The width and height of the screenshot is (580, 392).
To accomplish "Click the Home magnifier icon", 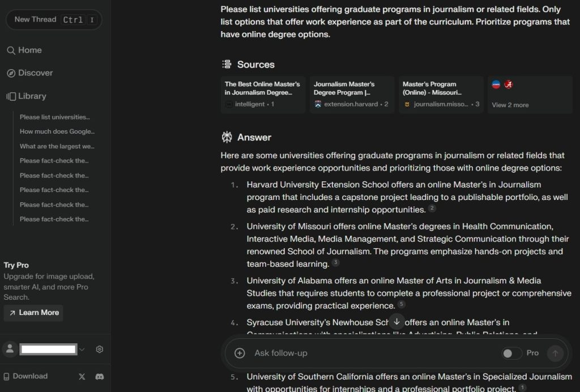I will coord(11,50).
